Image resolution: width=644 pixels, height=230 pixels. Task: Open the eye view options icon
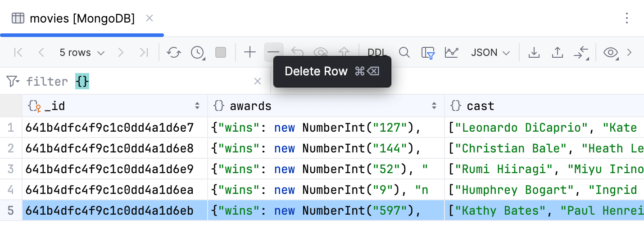[x=611, y=53]
